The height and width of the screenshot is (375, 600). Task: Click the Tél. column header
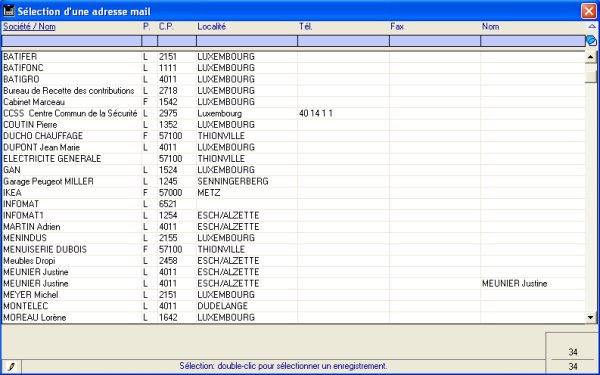pos(306,26)
